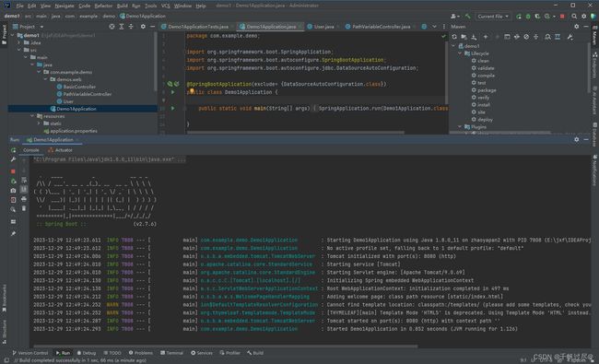Click the red Stop button in main toolbar
Image resolution: width=599 pixels, height=364 pixels.
tap(562, 17)
